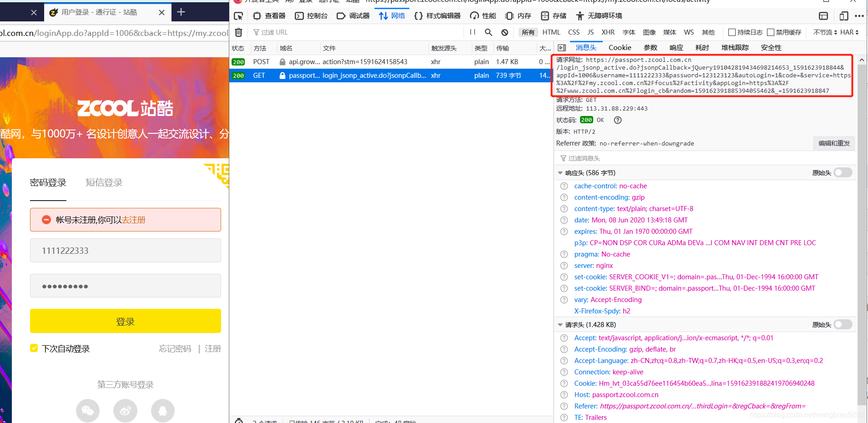The image size is (868, 423).
Task: Open the devtools three-dot options menu
Action: point(859,16)
